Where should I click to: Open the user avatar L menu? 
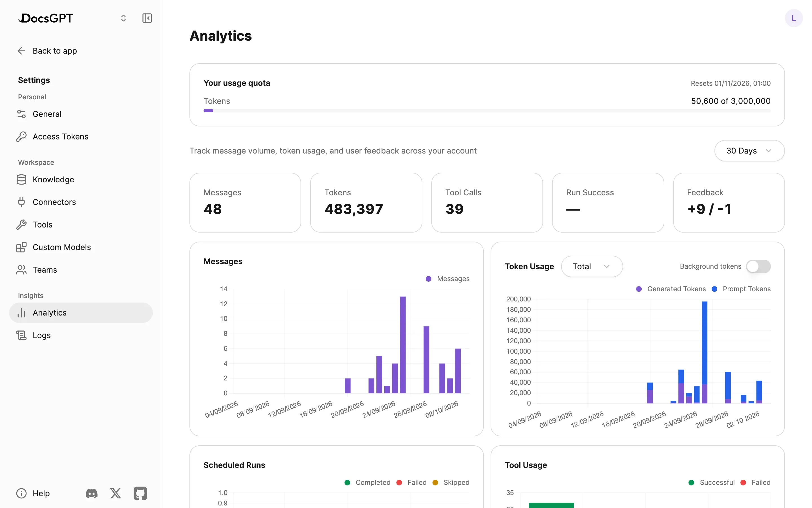794,18
